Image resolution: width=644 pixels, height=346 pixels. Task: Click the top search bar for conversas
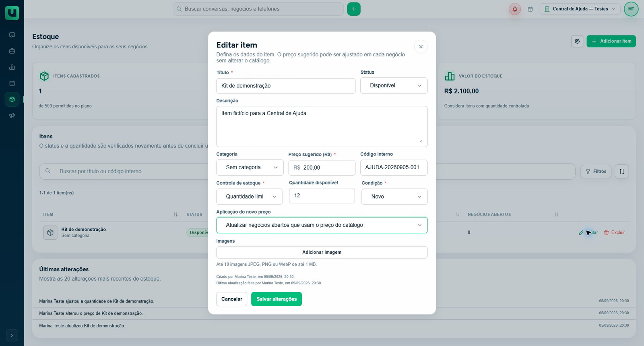[x=258, y=9]
